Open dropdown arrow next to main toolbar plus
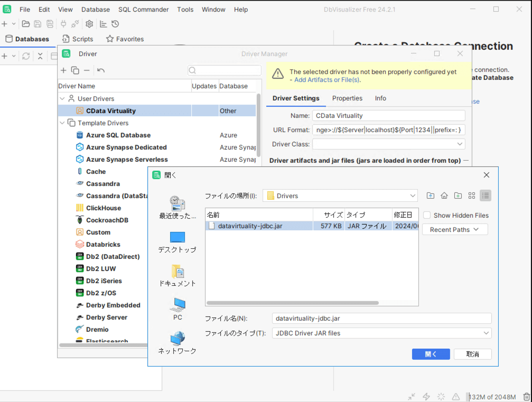The height and width of the screenshot is (402, 532). point(14,24)
